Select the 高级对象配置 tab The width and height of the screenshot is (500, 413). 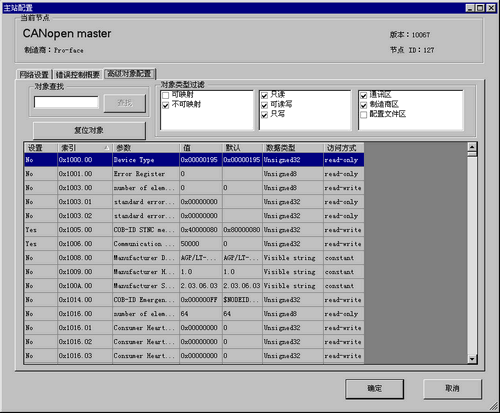(x=129, y=73)
